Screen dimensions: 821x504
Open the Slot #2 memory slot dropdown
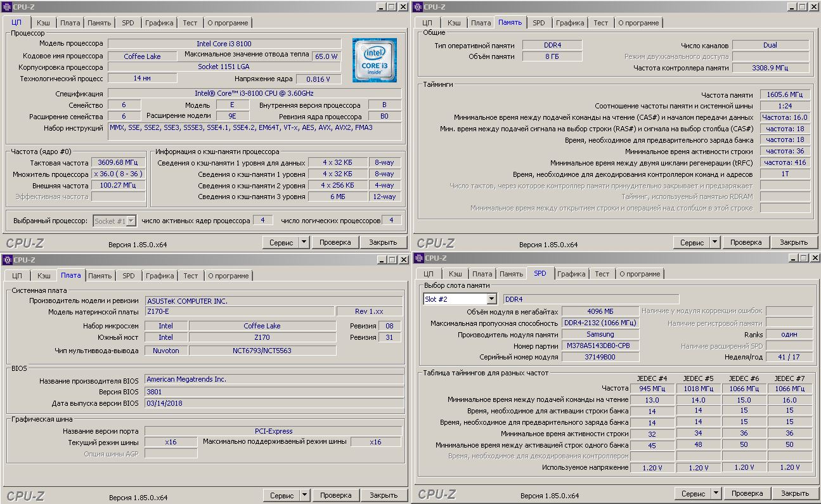491,299
